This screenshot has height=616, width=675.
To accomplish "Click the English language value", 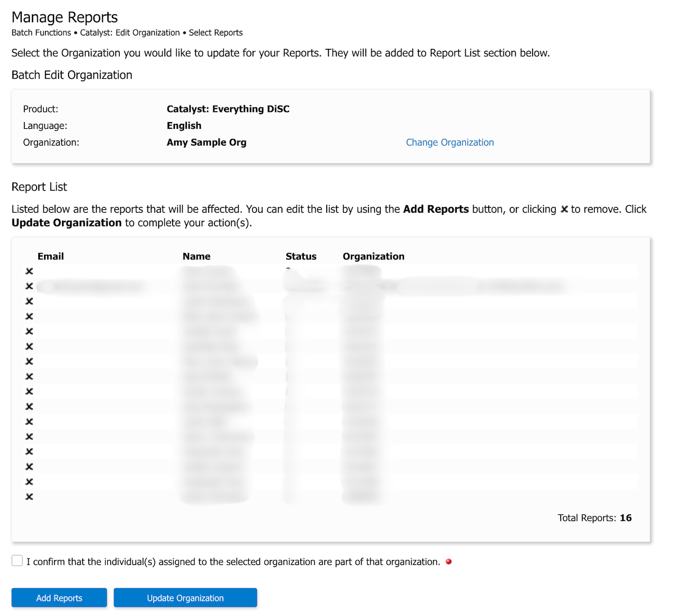I will 184,125.
